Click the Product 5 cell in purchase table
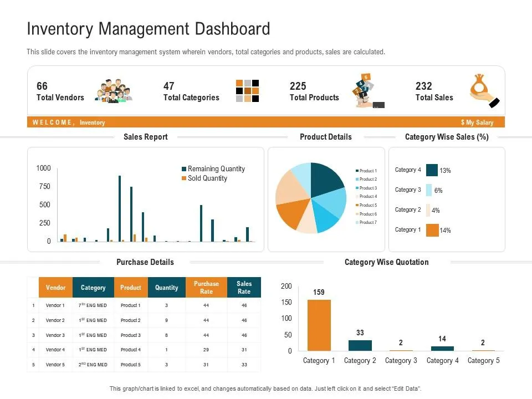 point(131,365)
